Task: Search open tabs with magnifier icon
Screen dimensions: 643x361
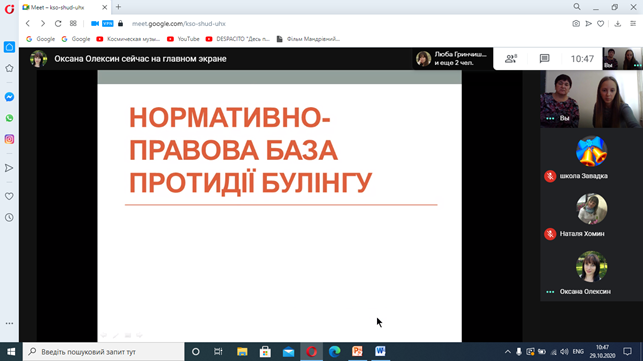Action: (577, 7)
